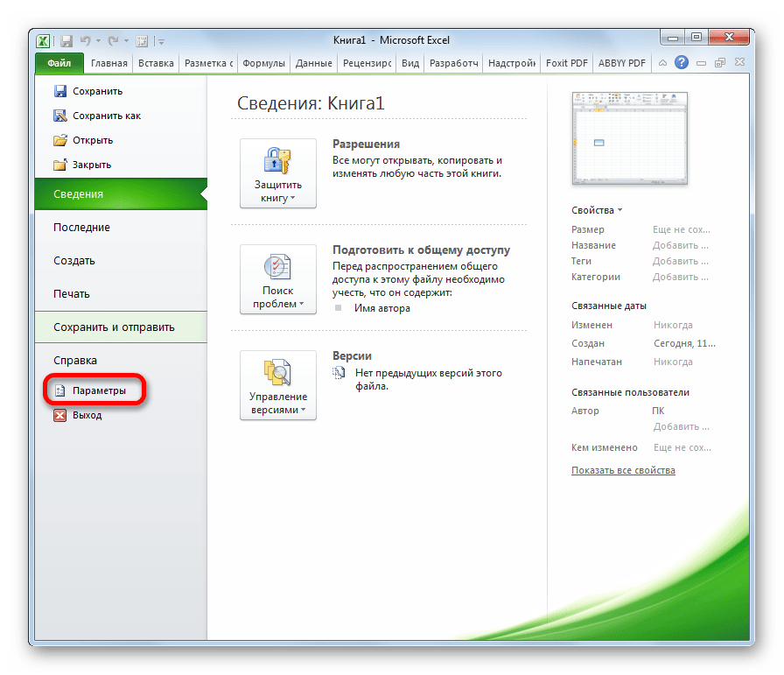784x675 pixels.
Task: Select Сведения in backstage menu
Action: coord(121,194)
